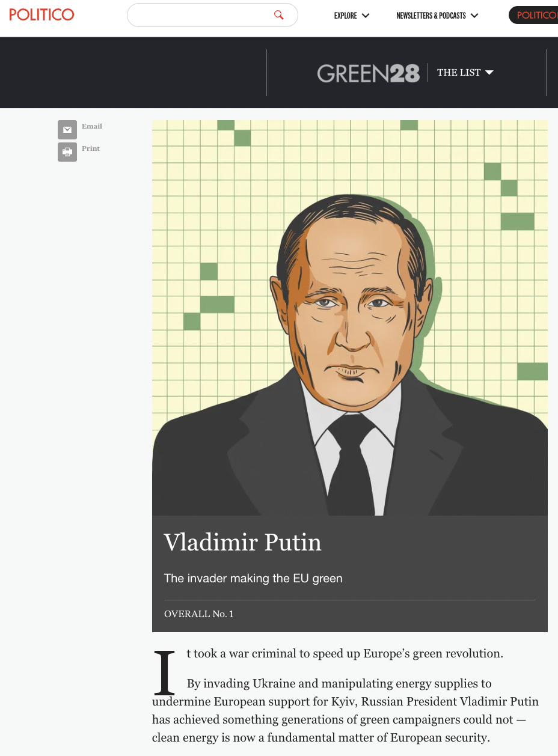This screenshot has height=756, width=558.
Task: Click the dark POLITICO pill button at the right
Action: [x=533, y=15]
